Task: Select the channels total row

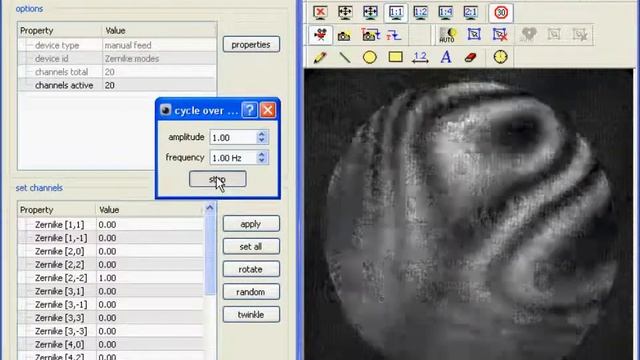Action: point(117,72)
